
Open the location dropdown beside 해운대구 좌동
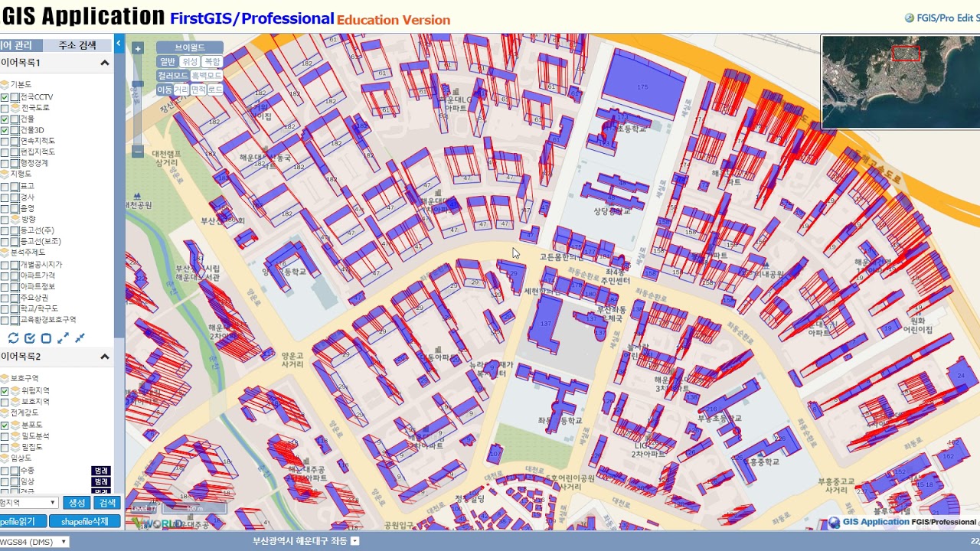(x=355, y=541)
